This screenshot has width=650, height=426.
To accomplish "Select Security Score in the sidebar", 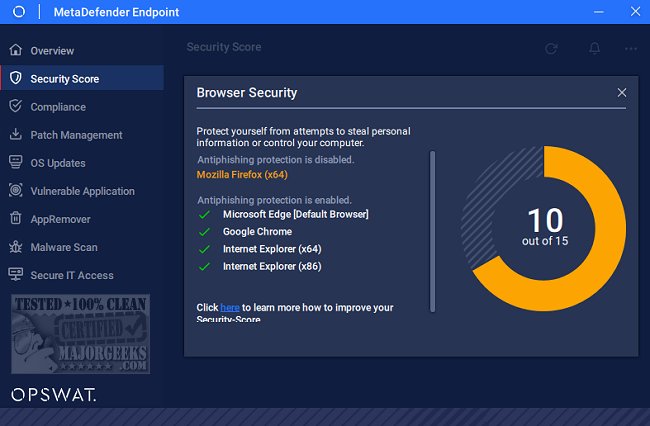I will click(82, 78).
